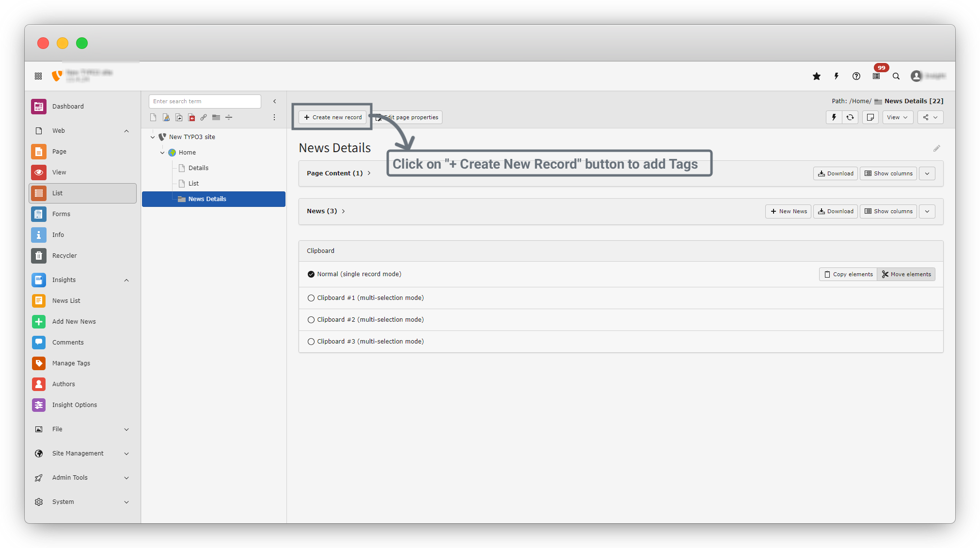Open the Recycler module
The image size is (980, 548).
(x=64, y=255)
